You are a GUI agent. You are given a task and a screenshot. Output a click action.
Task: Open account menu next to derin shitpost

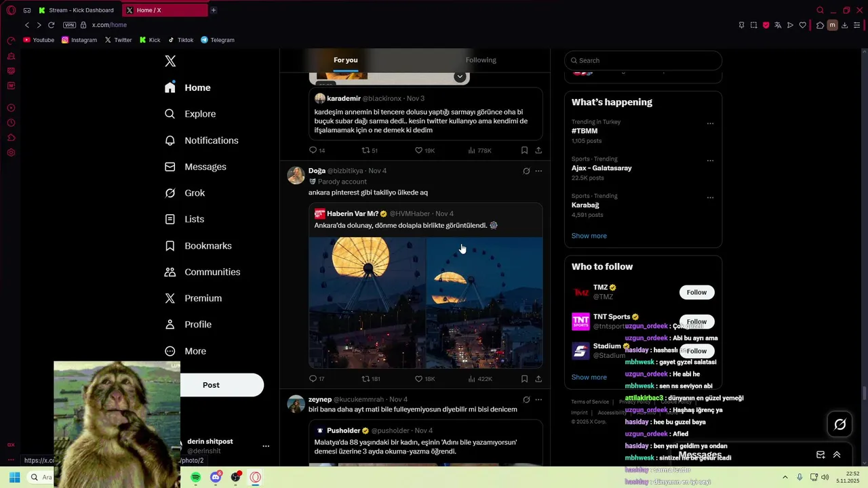click(266, 446)
